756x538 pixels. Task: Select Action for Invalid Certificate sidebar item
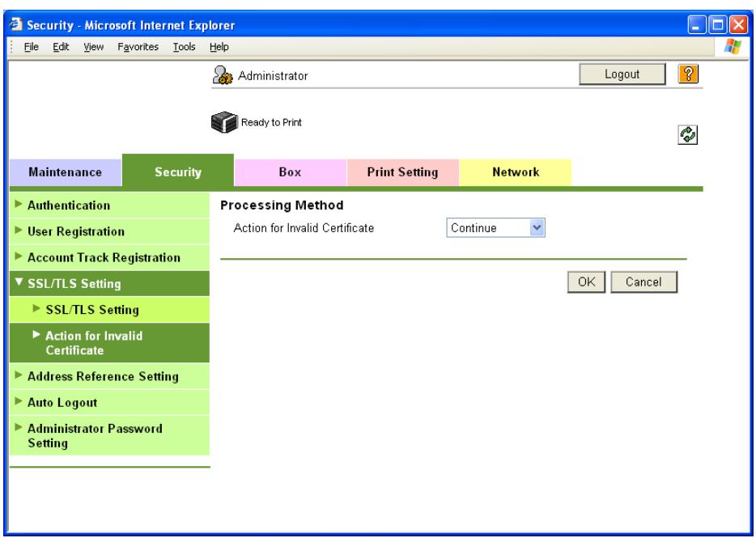tap(109, 343)
